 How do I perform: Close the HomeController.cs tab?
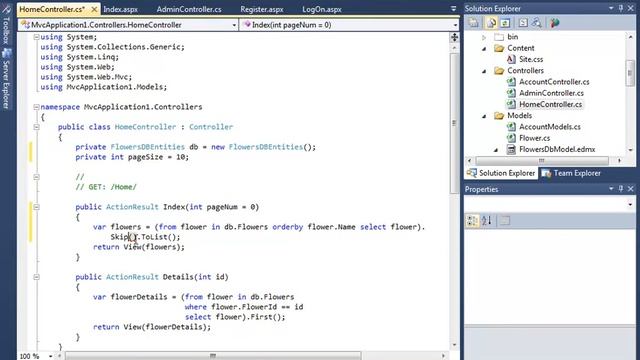(94, 9)
